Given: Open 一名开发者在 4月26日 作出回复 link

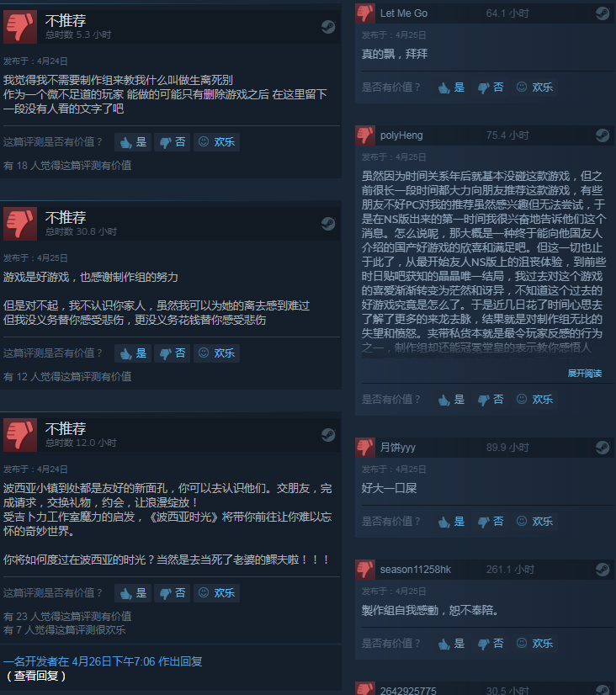Looking at the screenshot, I should (103, 661).
